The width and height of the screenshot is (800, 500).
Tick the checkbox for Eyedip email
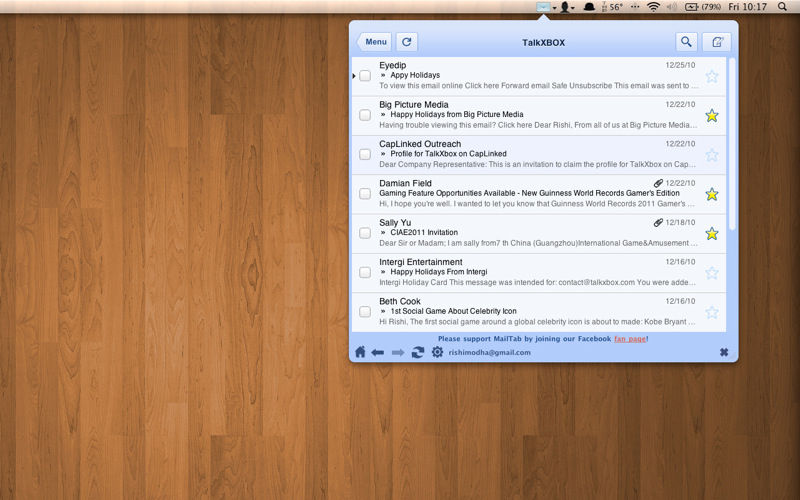click(x=365, y=76)
